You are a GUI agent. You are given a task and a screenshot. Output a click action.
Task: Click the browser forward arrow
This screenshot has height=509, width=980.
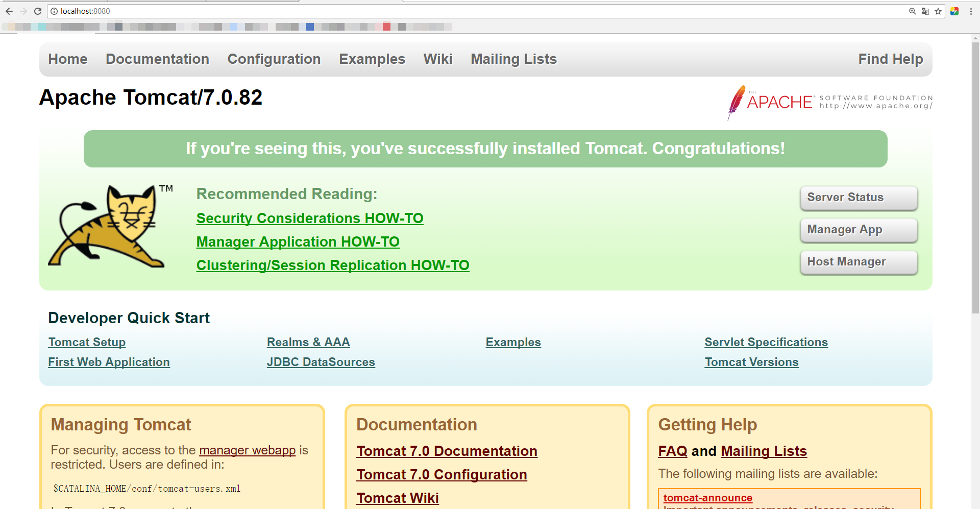[x=23, y=11]
